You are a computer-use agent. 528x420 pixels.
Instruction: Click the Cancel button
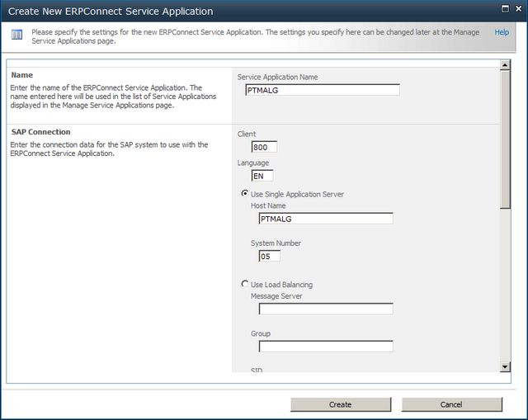(451, 404)
